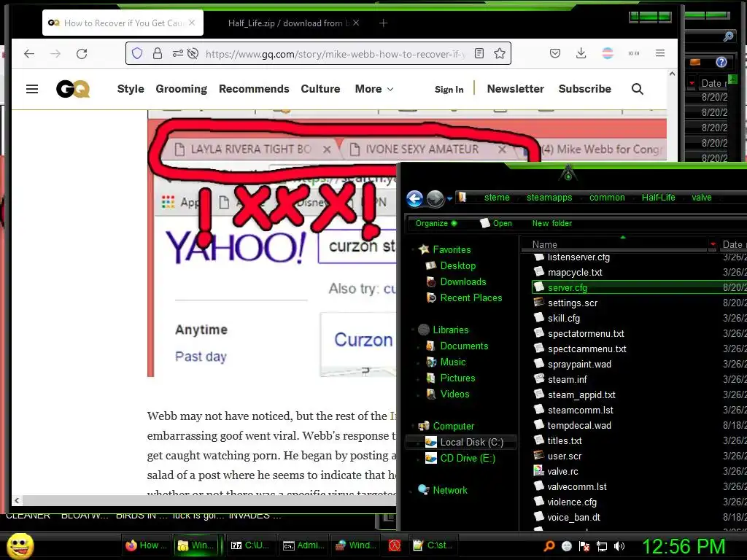Open the smiley Start button
This screenshot has height=560, width=747.
(x=20, y=545)
